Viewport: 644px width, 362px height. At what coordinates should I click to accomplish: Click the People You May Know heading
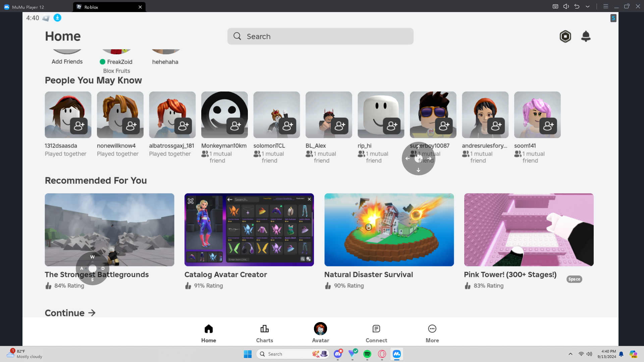(93, 80)
